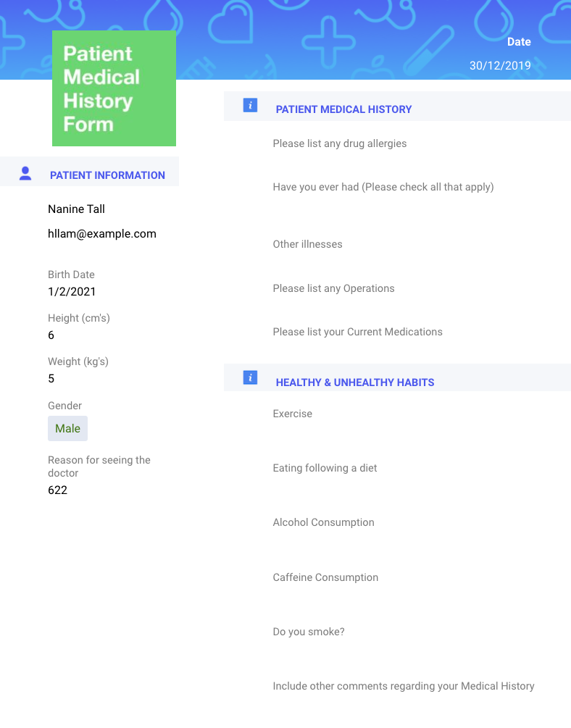Image resolution: width=571 pixels, height=728 pixels.
Task: Click the green Patient Medical History Form logo
Action: point(114,88)
